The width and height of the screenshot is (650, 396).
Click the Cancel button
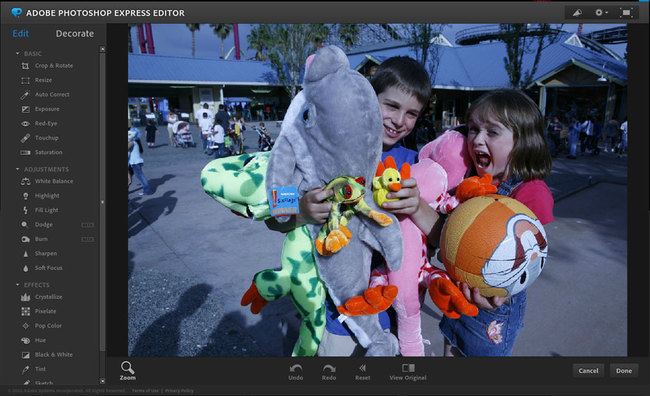588,371
